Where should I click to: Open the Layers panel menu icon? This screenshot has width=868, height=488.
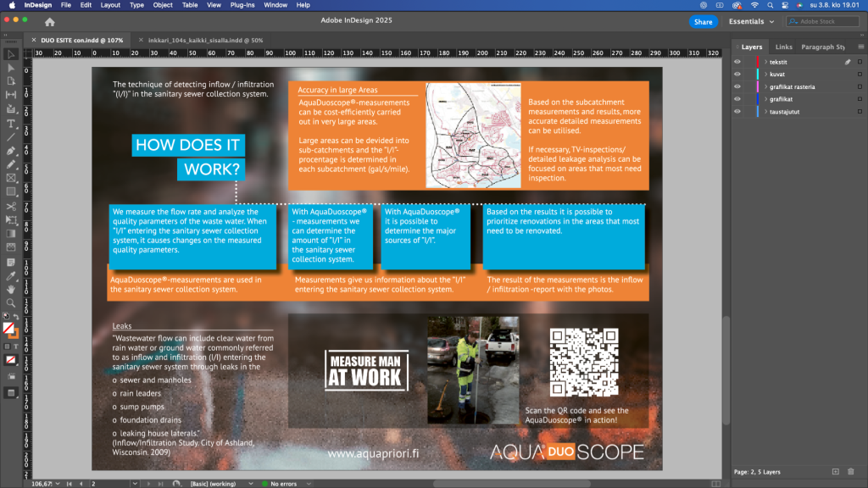pos(861,47)
